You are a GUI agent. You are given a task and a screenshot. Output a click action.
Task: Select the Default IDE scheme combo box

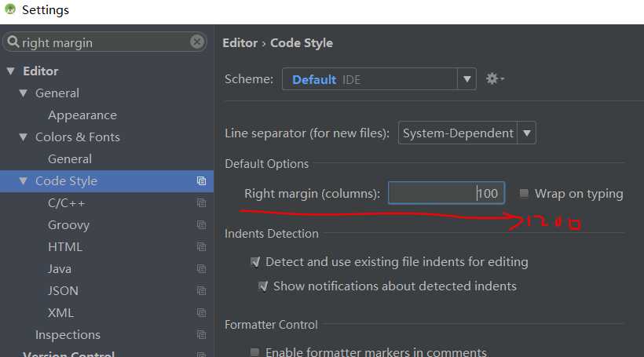click(379, 78)
